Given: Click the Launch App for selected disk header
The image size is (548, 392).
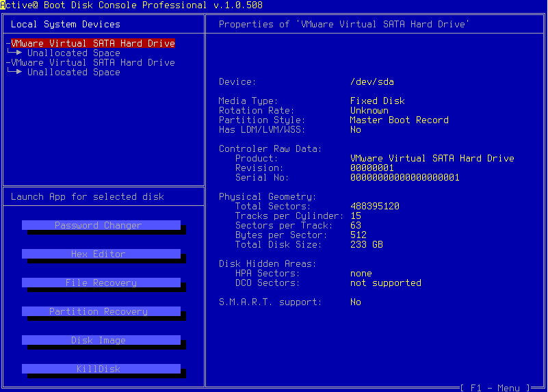Looking at the screenshot, I should coord(87,196).
